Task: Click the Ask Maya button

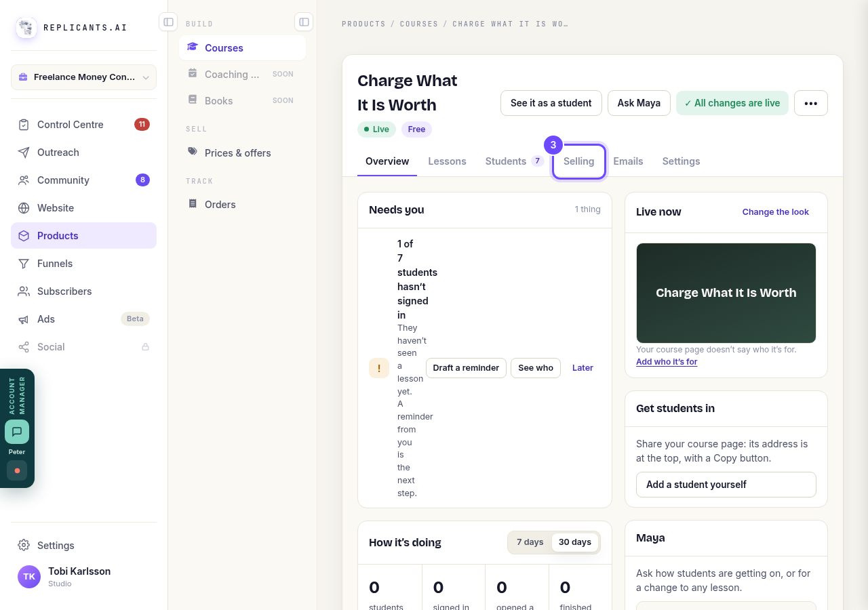Action: pos(639,103)
